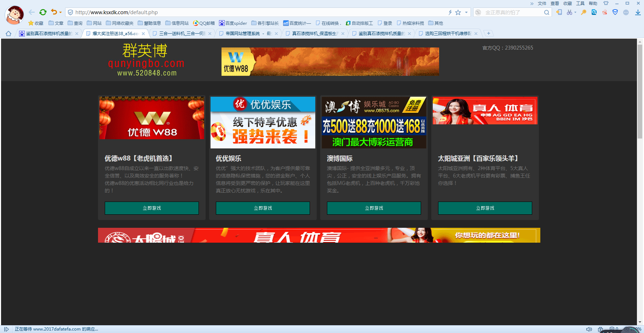The height and width of the screenshot is (333, 644).
Task: Open the address bar history dropdown
Action: point(466,12)
